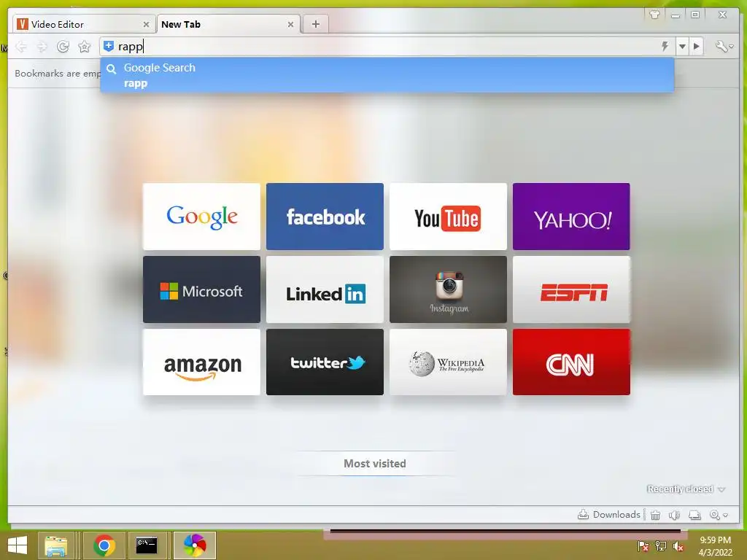Open the Amazon speed dial tile

201,362
